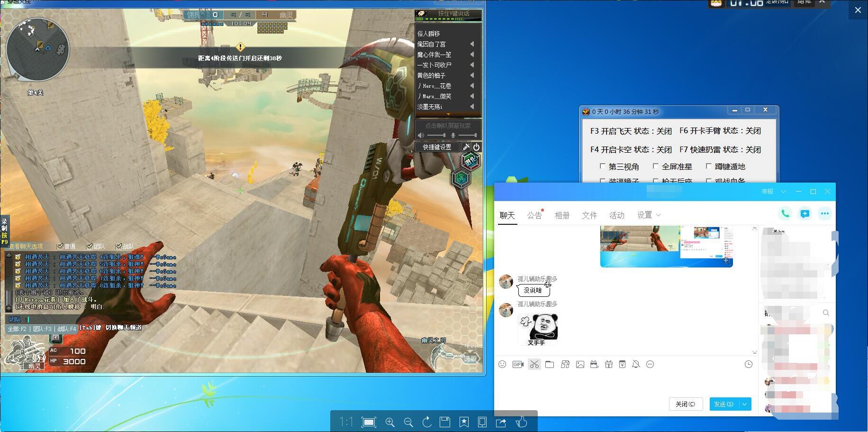868x432 pixels.
Task: Open the screenshot thumbnail in chat
Action: point(667,246)
